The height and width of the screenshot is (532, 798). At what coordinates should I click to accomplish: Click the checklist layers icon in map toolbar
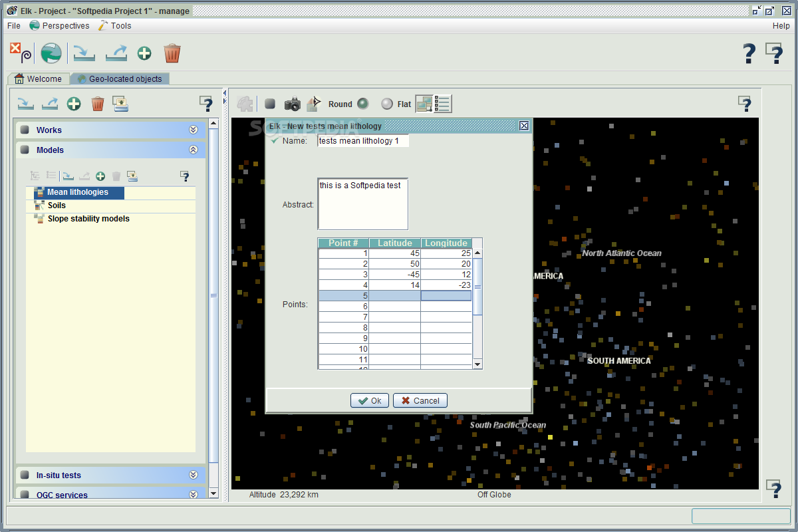pos(443,104)
